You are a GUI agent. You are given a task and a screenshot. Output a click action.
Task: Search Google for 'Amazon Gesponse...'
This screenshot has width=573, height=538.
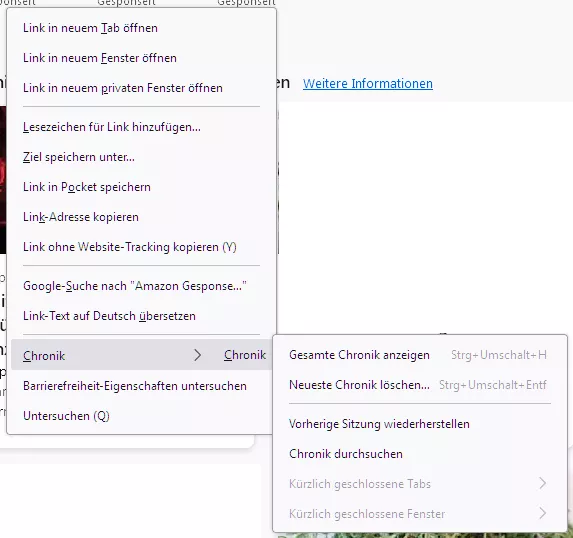click(141, 286)
